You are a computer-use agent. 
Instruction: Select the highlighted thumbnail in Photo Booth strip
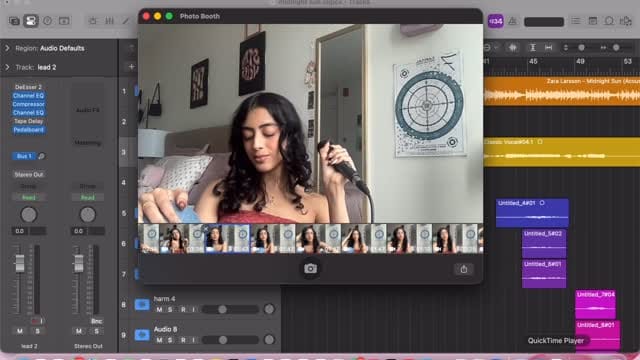[227, 238]
